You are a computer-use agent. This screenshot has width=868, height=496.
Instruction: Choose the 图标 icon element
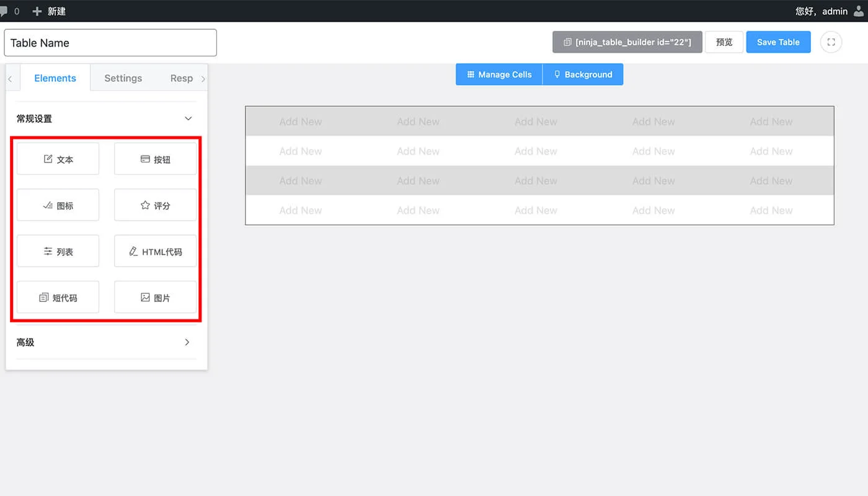tap(58, 206)
